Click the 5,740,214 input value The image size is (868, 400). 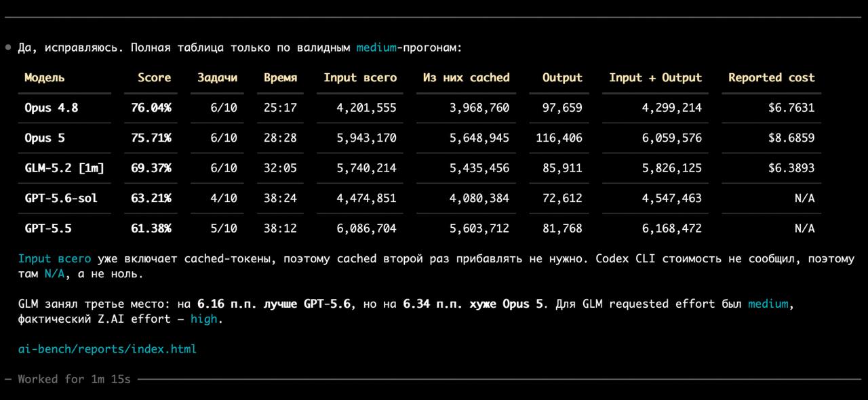tap(367, 167)
